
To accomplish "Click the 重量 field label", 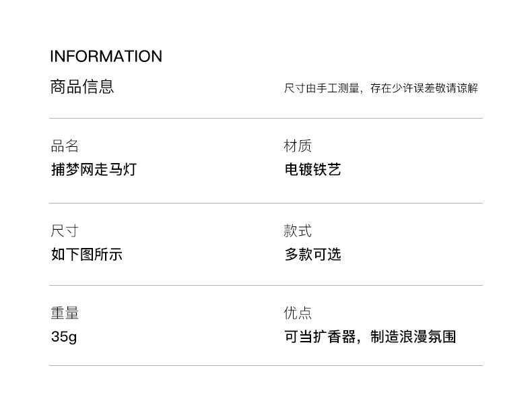I will [65, 313].
